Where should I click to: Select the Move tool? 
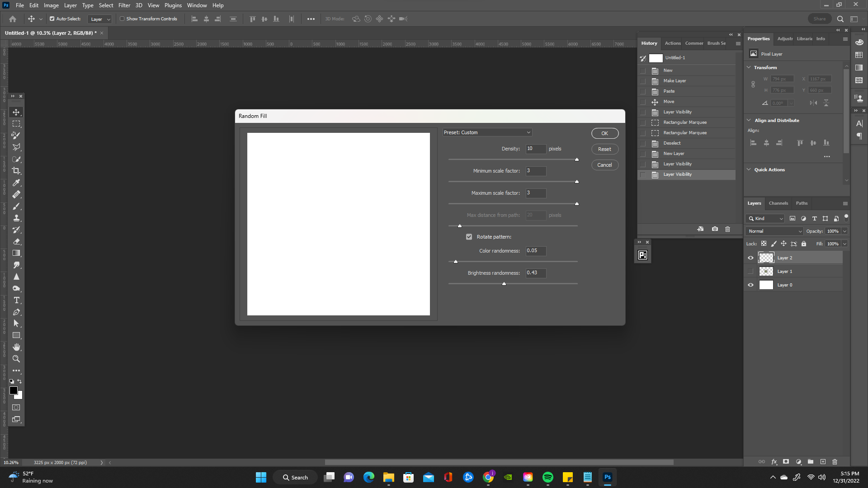16,112
